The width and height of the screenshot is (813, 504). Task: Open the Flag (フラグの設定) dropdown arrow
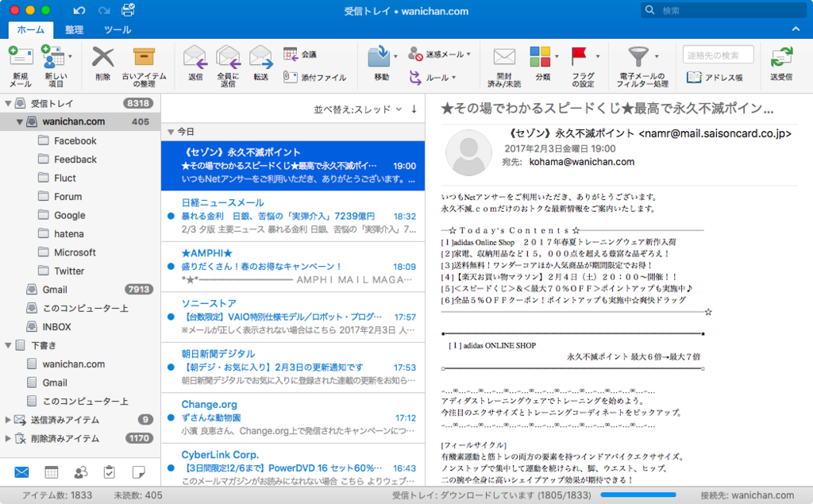598,56
